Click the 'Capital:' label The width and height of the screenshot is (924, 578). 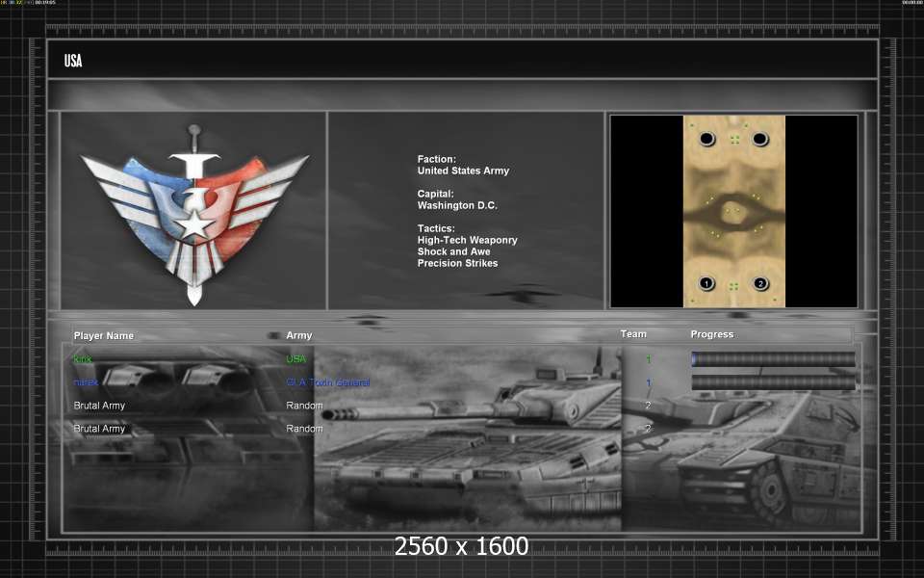[435, 194]
